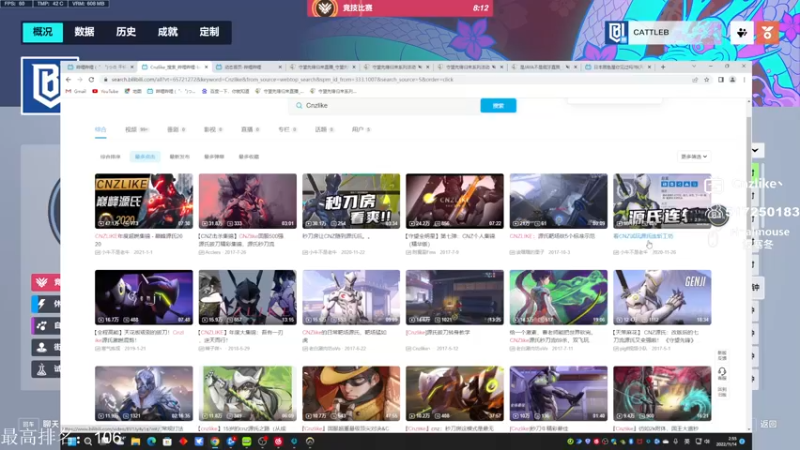Expand the Overwatch dropdown chevron behind browser
Viewport: 800px width, 450px height.
click(x=755, y=150)
